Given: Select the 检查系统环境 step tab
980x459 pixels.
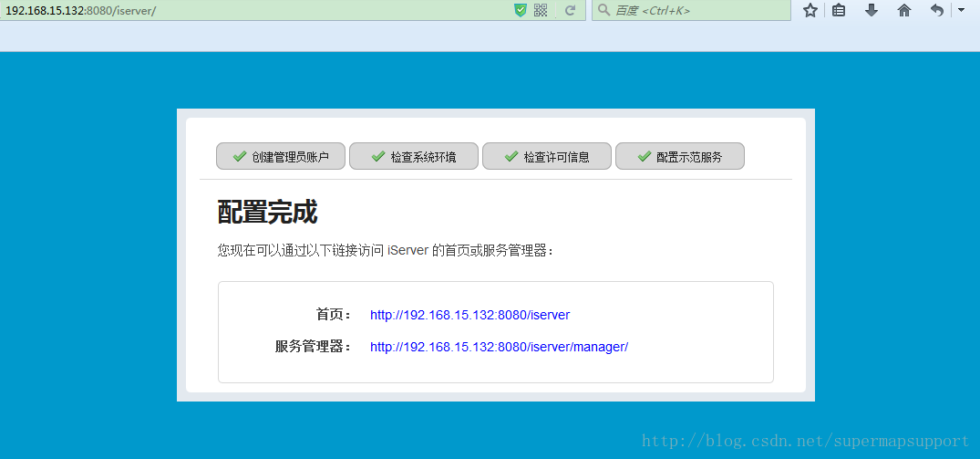Looking at the screenshot, I should click(x=414, y=156).
